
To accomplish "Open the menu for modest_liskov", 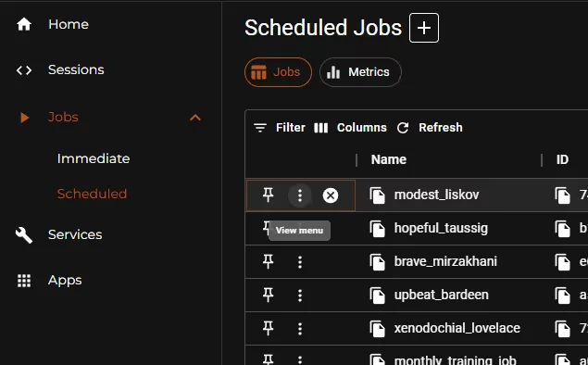I will pyautogui.click(x=300, y=195).
